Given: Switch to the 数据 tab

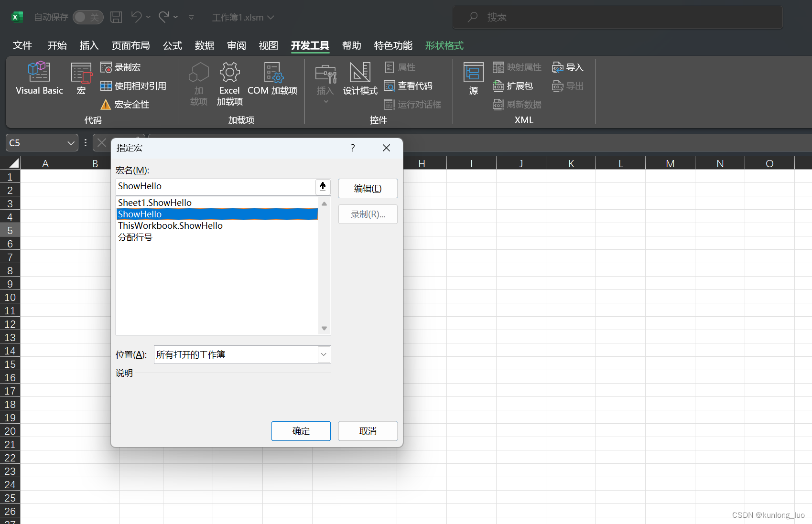Looking at the screenshot, I should click(x=204, y=45).
